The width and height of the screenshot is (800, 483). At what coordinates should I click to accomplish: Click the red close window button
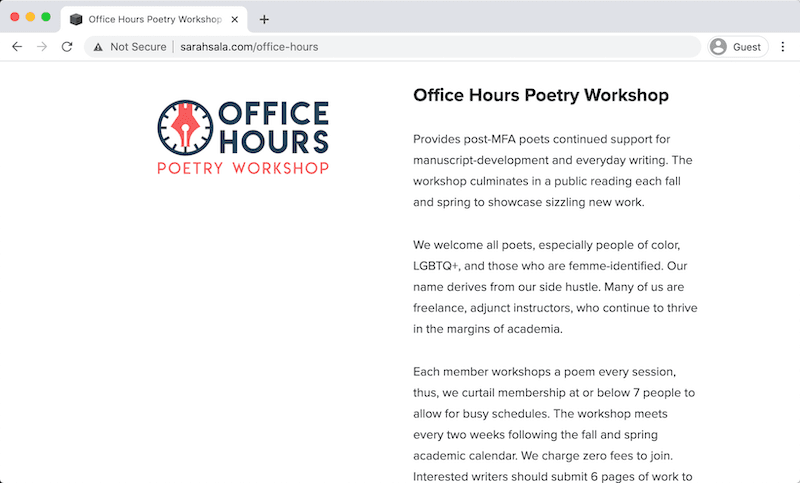[15, 17]
